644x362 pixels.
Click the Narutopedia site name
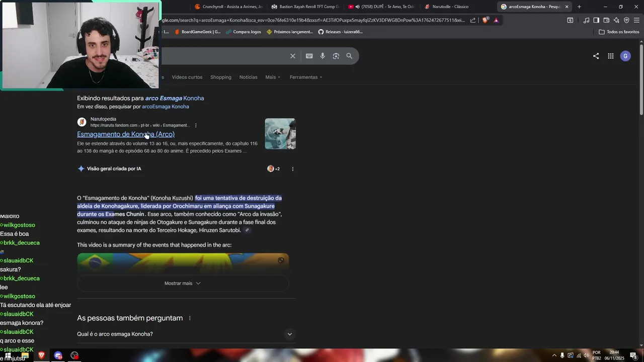(x=103, y=119)
